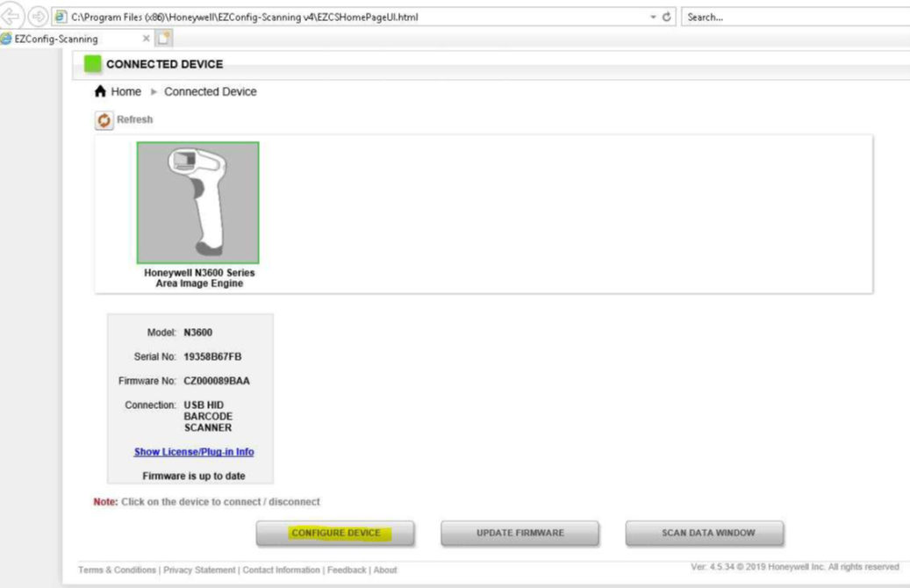Click the green Connected Device status square
Image resolution: width=910 pixels, height=588 pixels.
(92, 64)
